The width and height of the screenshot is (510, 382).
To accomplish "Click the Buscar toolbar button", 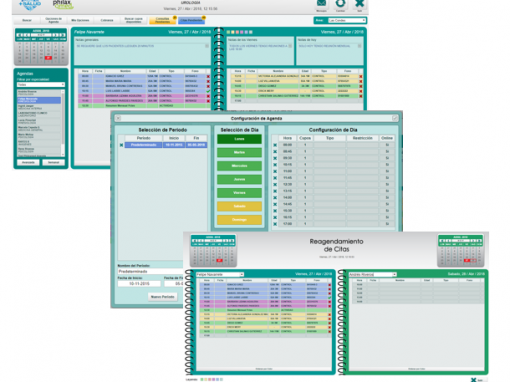I will point(27,20).
